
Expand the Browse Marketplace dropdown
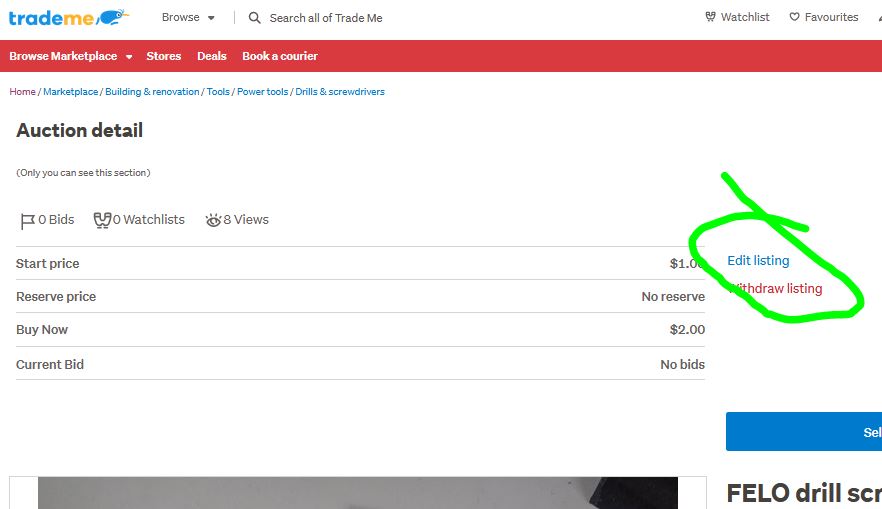coord(70,56)
